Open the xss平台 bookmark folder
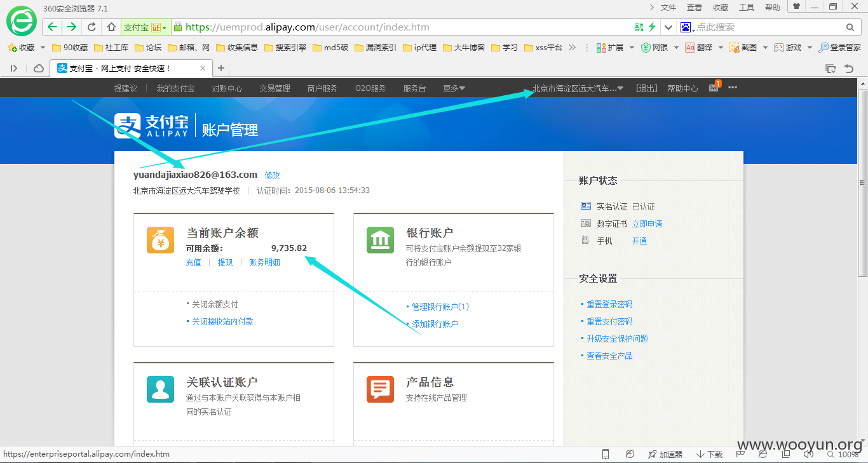 (x=543, y=47)
